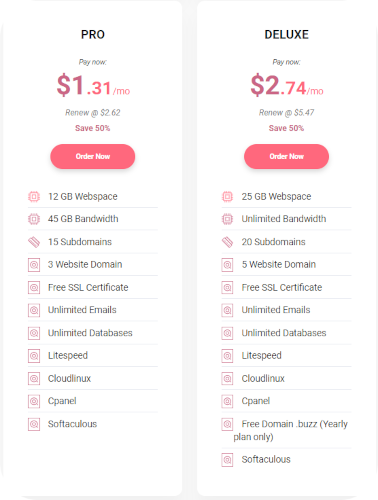The width and height of the screenshot is (378, 500).
Task: Click the icon beside 5 Website Domain
Action: [227, 265]
